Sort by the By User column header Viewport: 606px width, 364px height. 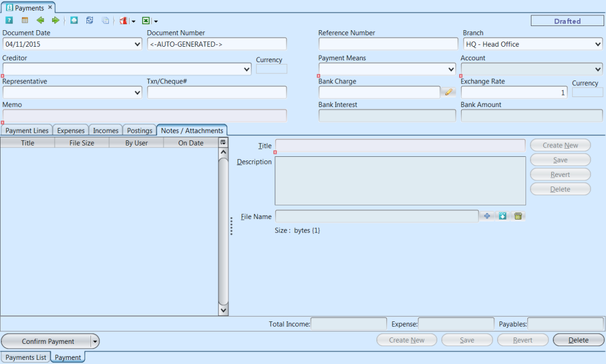(x=137, y=143)
